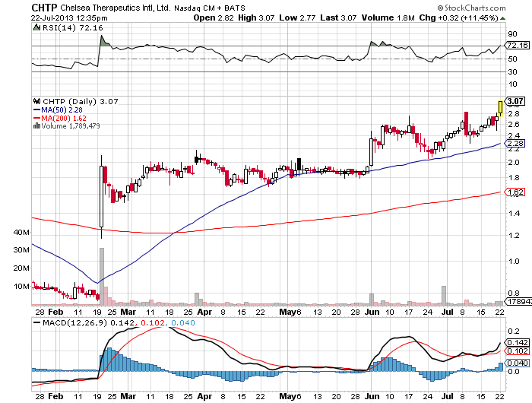Click the Open 2.82 value
This screenshot has height=403, width=532.
tap(214, 17)
